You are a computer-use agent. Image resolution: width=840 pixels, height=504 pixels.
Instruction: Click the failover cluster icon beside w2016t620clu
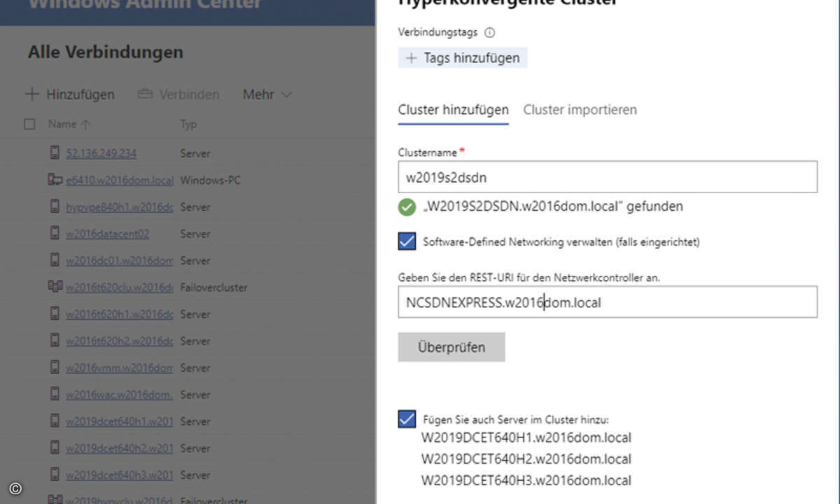(x=55, y=287)
